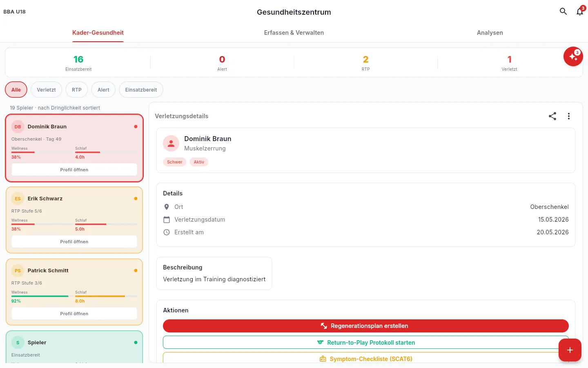The height and width of the screenshot is (368, 588).
Task: Click the red plus floating action button
Action: [570, 350]
